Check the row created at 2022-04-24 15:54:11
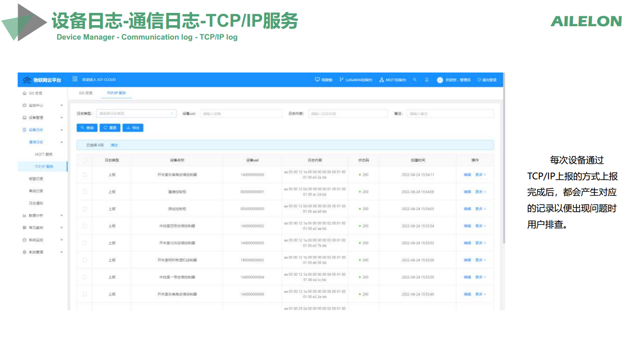This screenshot has height=362, width=644. tap(84, 175)
